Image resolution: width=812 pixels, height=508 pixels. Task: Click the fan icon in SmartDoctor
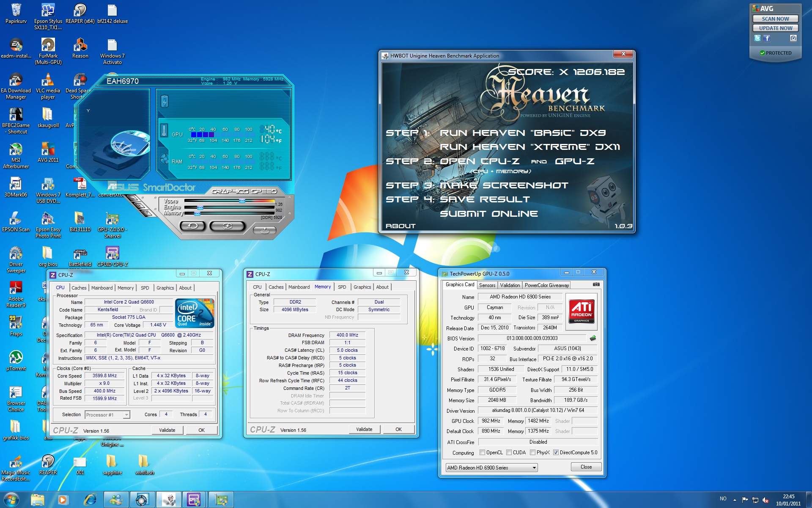tap(165, 159)
